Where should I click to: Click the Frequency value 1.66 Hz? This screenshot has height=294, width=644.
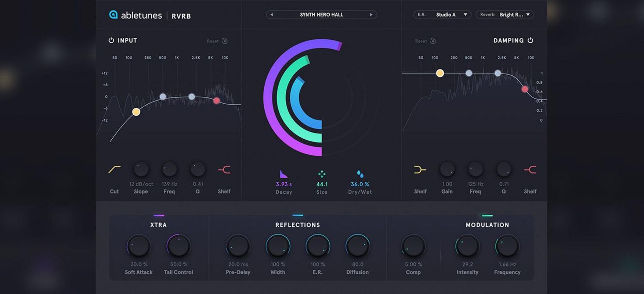tap(507, 264)
